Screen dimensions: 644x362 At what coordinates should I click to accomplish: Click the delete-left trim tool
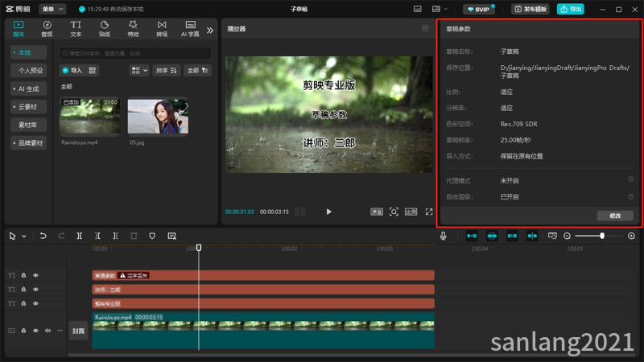[x=97, y=236]
